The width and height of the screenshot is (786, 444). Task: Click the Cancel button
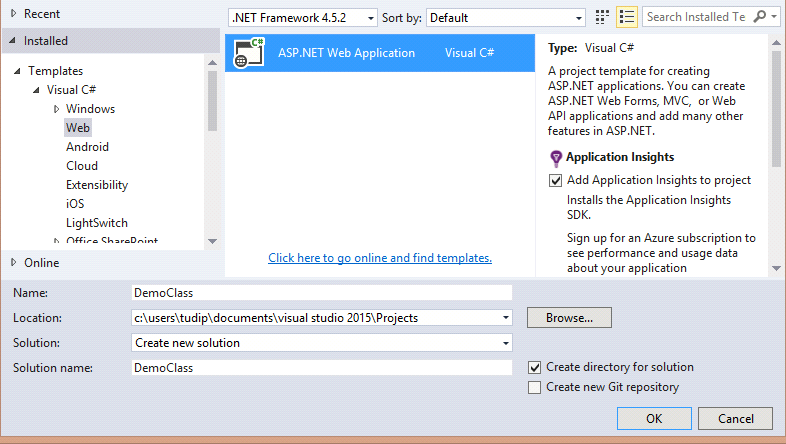click(735, 418)
